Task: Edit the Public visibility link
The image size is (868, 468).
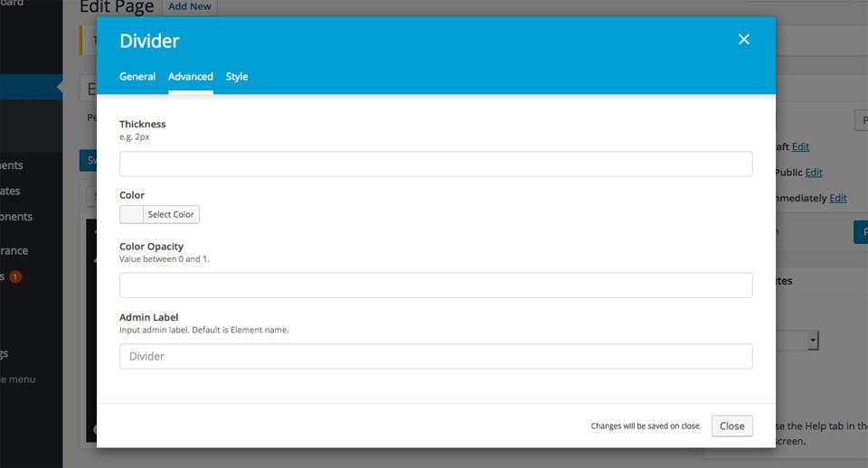Action: (814, 173)
